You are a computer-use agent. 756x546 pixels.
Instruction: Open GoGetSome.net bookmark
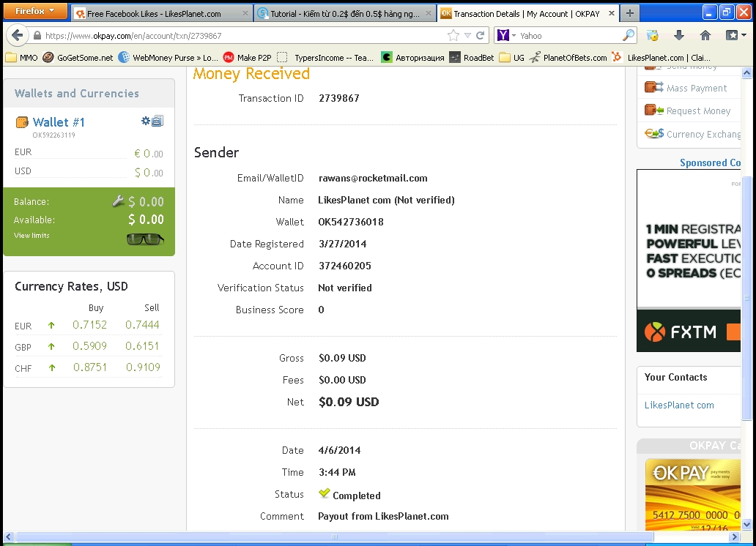78,57
